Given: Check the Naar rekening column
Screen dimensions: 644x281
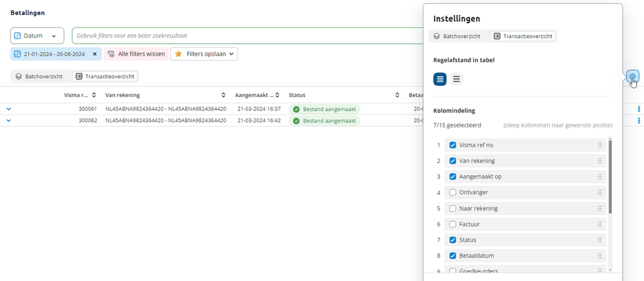Looking at the screenshot, I should (x=452, y=209).
